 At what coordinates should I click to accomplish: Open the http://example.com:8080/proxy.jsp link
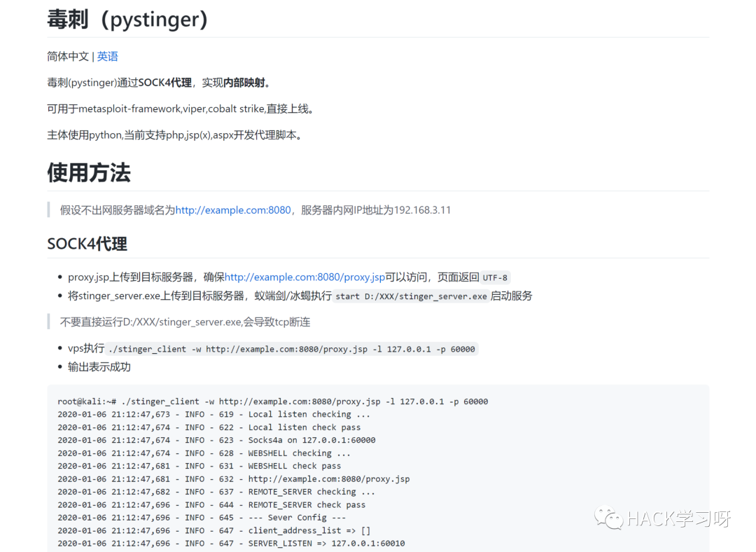[x=304, y=277]
